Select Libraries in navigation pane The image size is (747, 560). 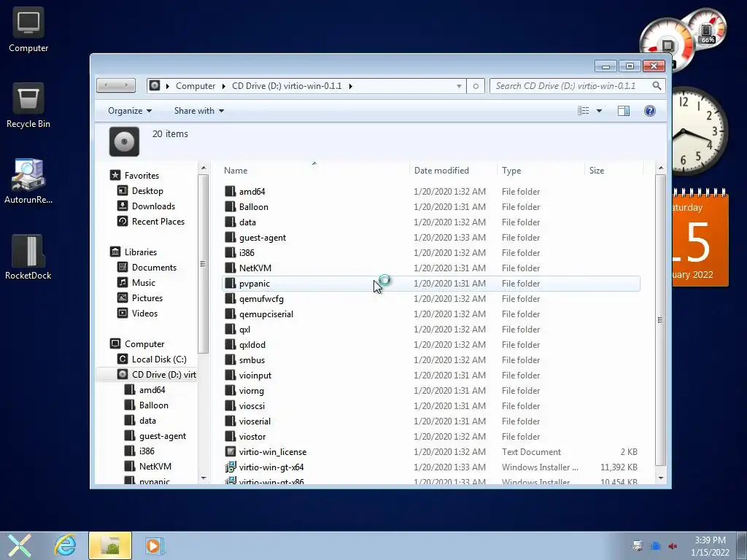141,252
